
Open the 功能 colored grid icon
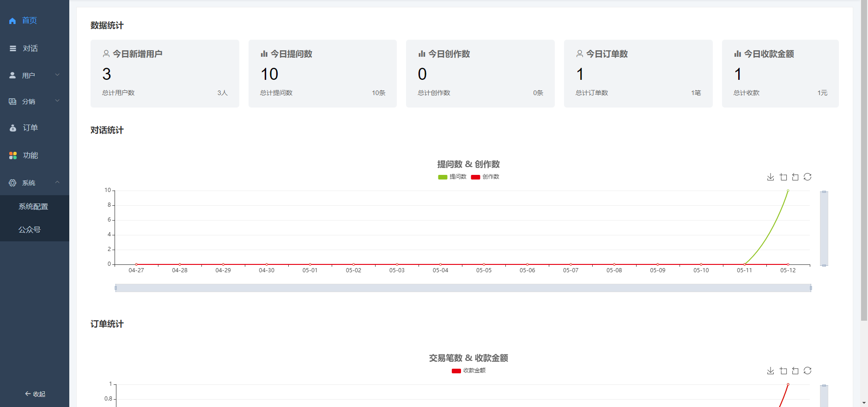tap(13, 156)
